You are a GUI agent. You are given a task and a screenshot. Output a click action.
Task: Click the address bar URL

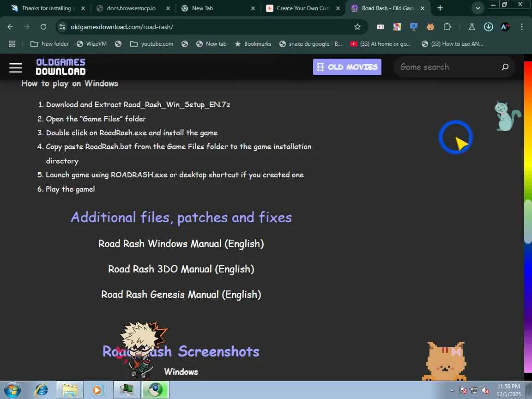(x=121, y=27)
